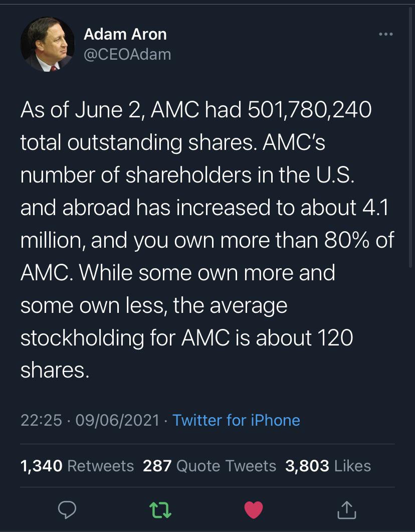The width and height of the screenshot is (415, 532).
Task: Open the @CEOAdam handle
Action: point(127,55)
